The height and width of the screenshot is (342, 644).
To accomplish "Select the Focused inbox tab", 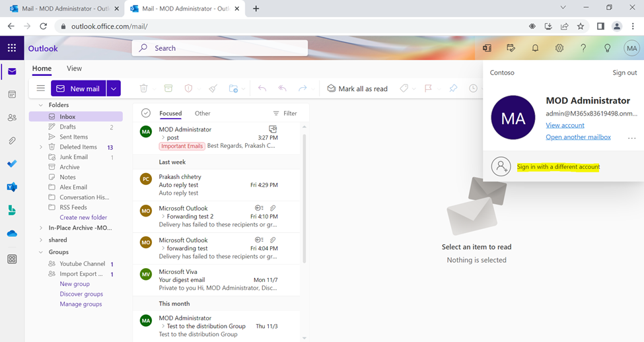I will (x=170, y=114).
